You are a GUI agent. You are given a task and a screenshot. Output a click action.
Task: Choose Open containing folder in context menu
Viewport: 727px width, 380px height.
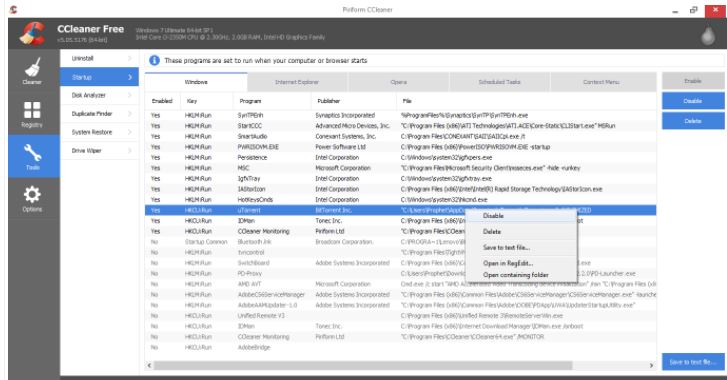pos(521,275)
